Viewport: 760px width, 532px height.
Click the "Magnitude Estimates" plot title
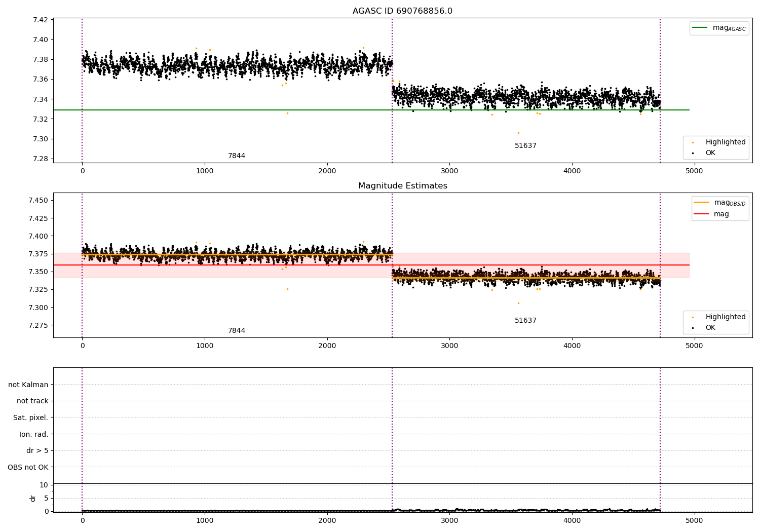402,186
